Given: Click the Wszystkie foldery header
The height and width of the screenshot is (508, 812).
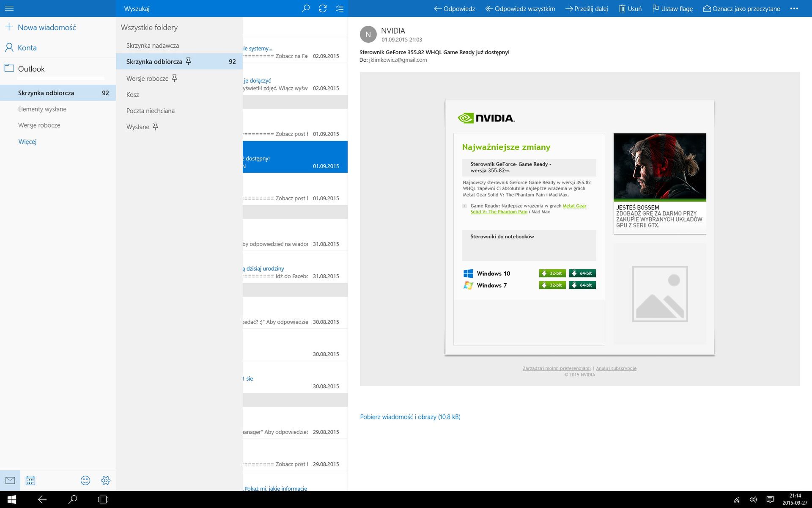Looking at the screenshot, I should pyautogui.click(x=149, y=28).
